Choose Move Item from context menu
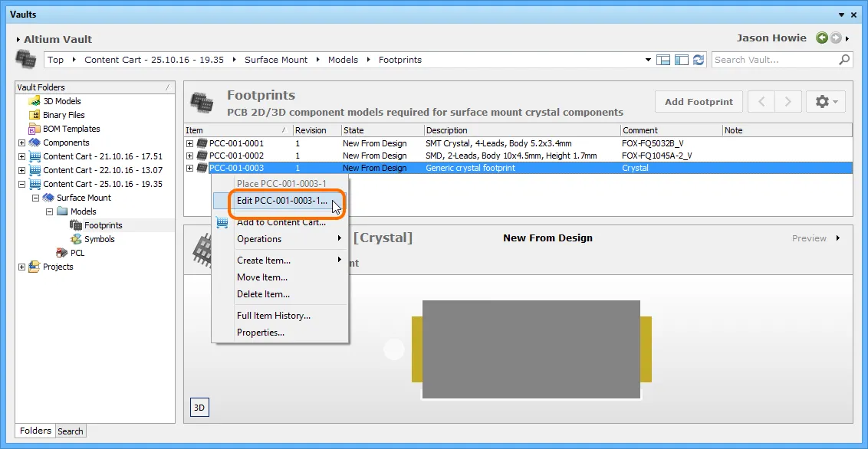This screenshot has height=449, width=868. 280,277
